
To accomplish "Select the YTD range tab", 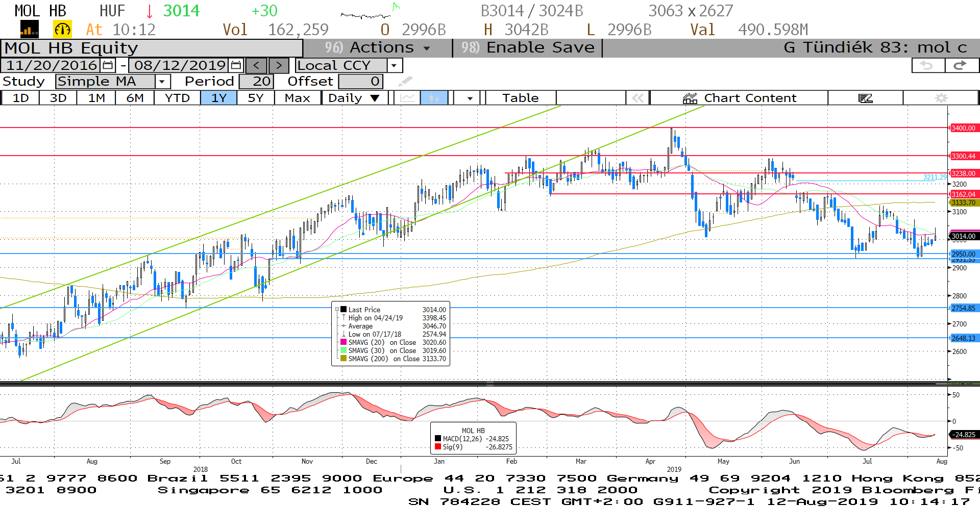I will 177,97.
